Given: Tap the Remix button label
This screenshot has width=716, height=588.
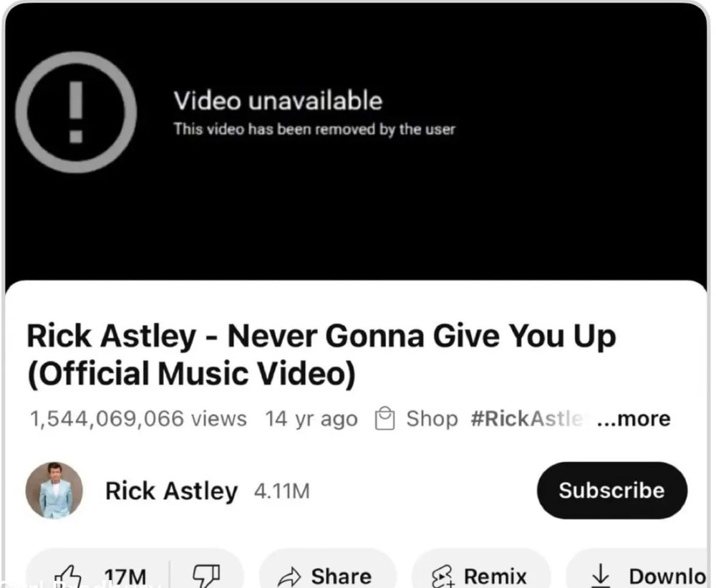Looking at the screenshot, I should point(495,577).
